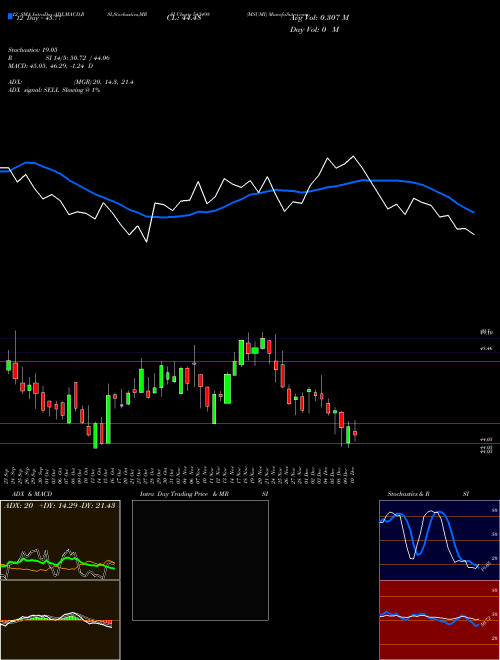This screenshot has height=660, width=500.
Task: Click the RSI 14/5 values line
Action: tap(59, 58)
